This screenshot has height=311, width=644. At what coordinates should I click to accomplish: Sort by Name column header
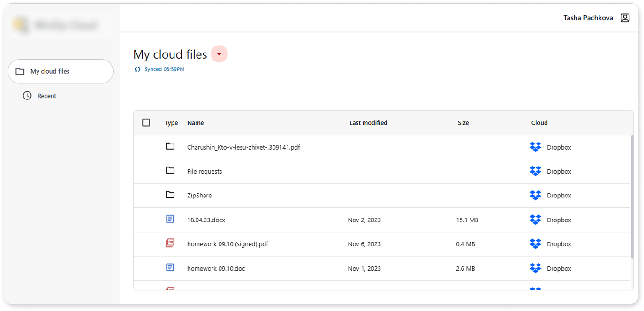(195, 123)
